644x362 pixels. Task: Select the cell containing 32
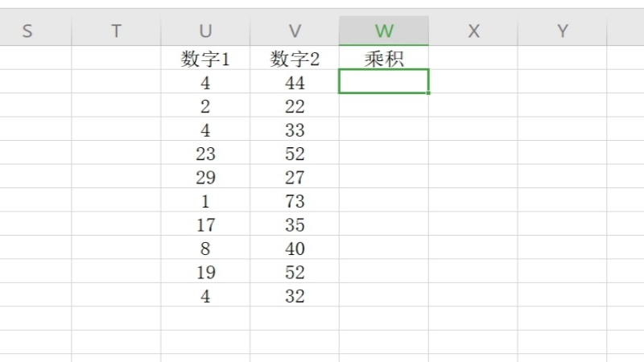point(295,296)
